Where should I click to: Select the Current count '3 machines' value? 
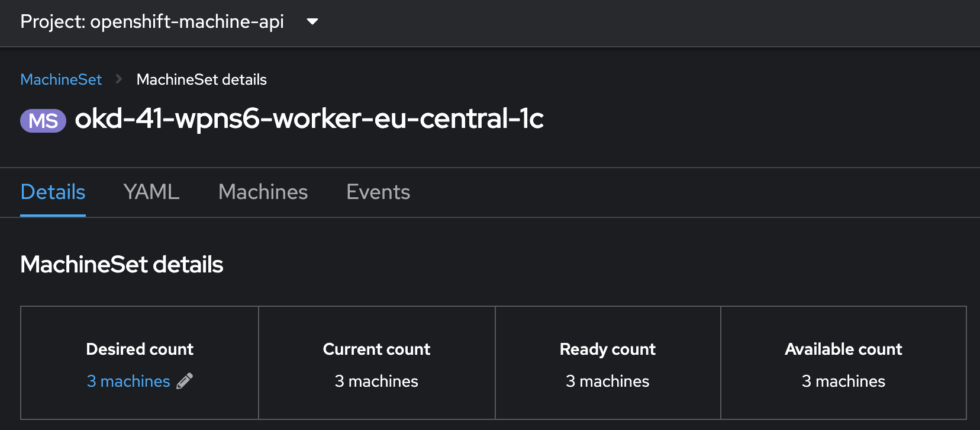point(376,381)
